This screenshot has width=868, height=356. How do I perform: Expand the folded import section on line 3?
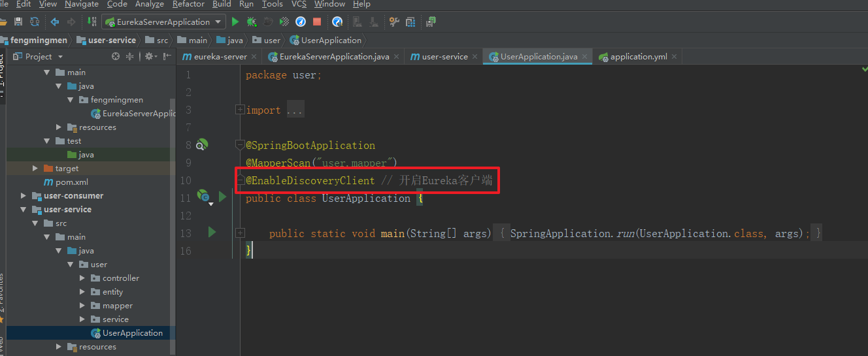pyautogui.click(x=241, y=110)
